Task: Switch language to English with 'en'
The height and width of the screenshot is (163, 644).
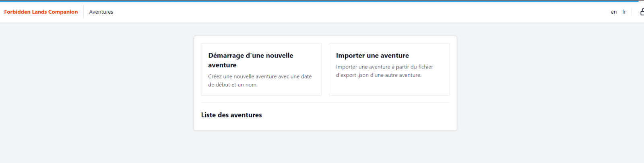Action: tap(613, 12)
